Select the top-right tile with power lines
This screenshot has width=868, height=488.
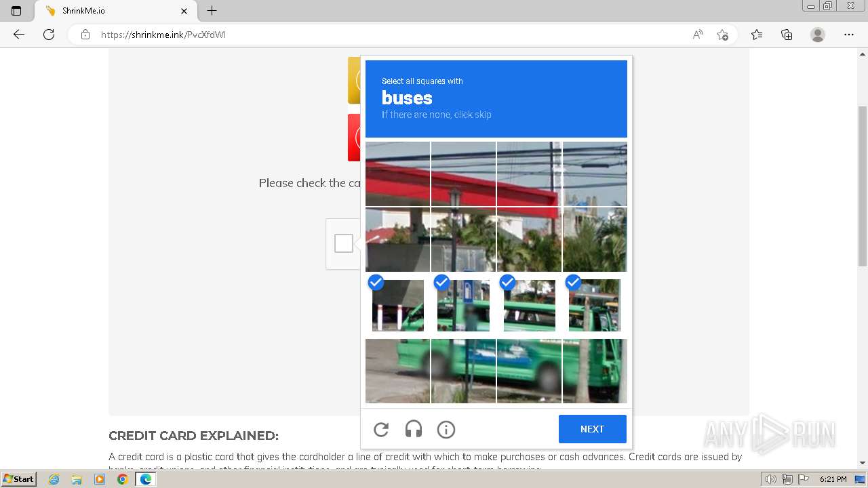tap(595, 174)
